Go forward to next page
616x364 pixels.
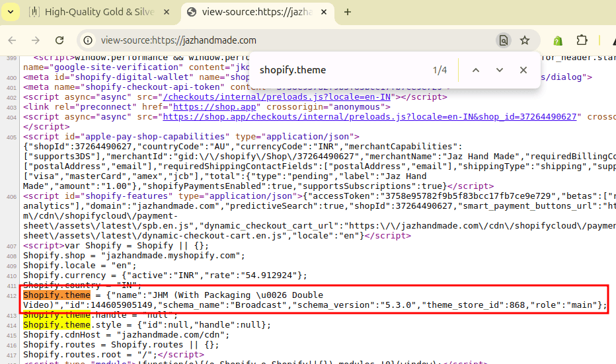pos(36,40)
